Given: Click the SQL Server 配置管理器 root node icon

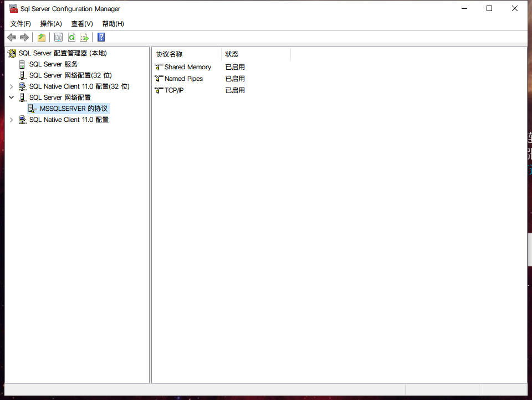Looking at the screenshot, I should 12,53.
